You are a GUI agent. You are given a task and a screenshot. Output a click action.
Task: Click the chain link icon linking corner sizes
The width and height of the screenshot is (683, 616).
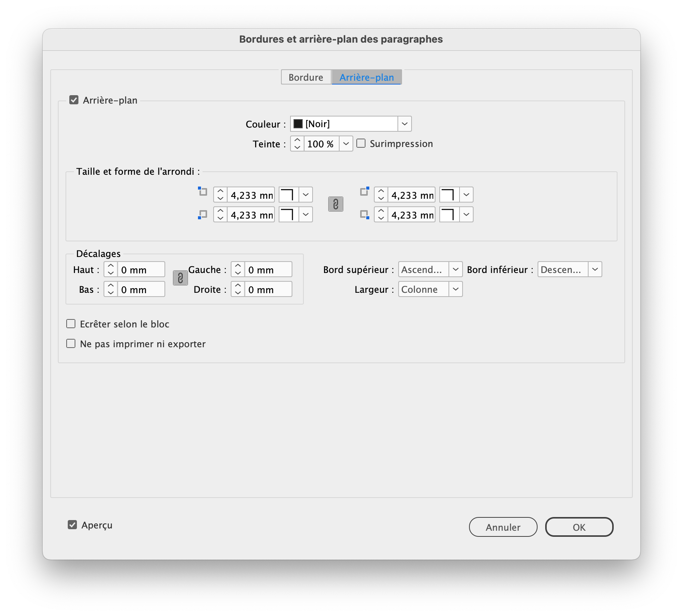pos(337,205)
